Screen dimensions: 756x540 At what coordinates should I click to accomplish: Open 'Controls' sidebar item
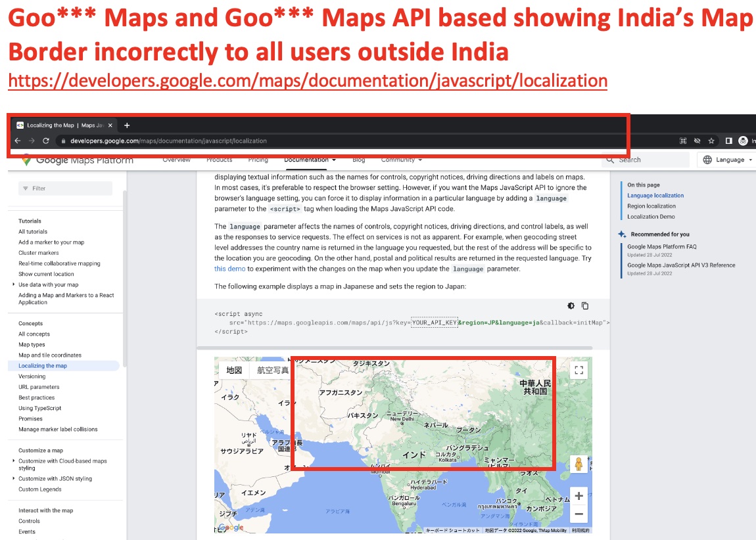pyautogui.click(x=30, y=521)
